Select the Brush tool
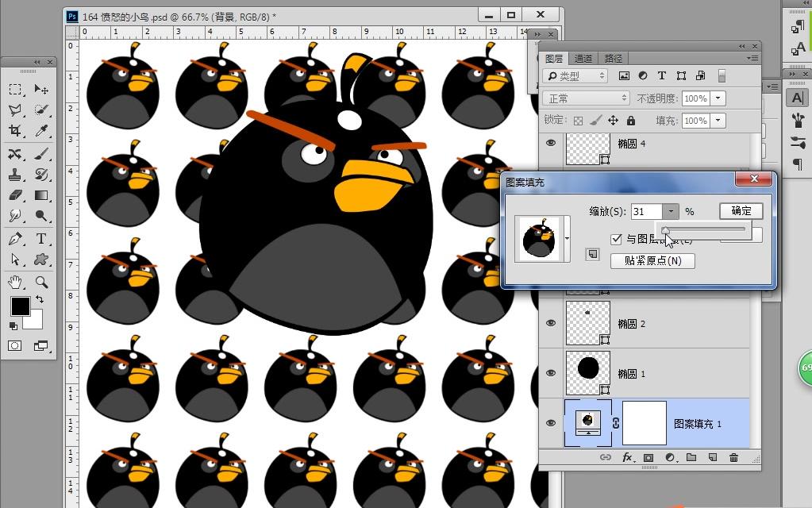 (41, 154)
